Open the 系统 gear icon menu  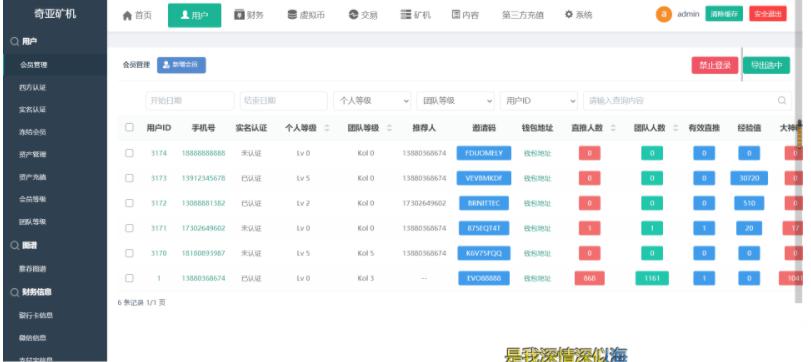click(x=569, y=15)
